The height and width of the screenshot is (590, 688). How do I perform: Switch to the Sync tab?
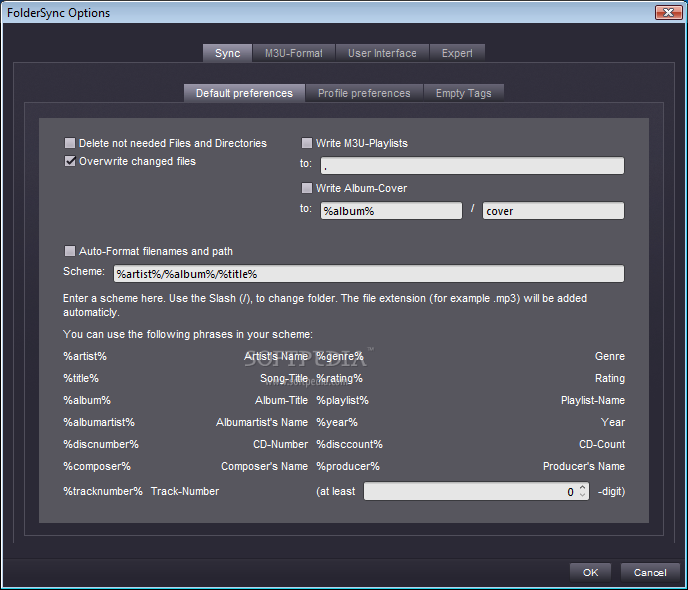227,53
